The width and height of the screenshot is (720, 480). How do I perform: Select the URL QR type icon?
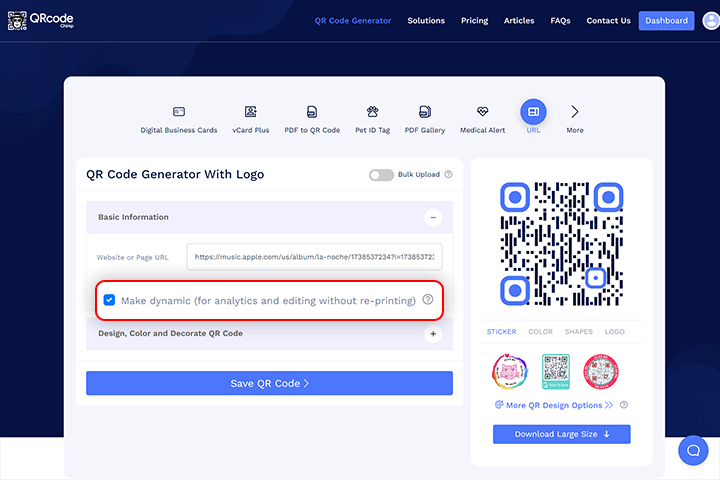coord(533,112)
